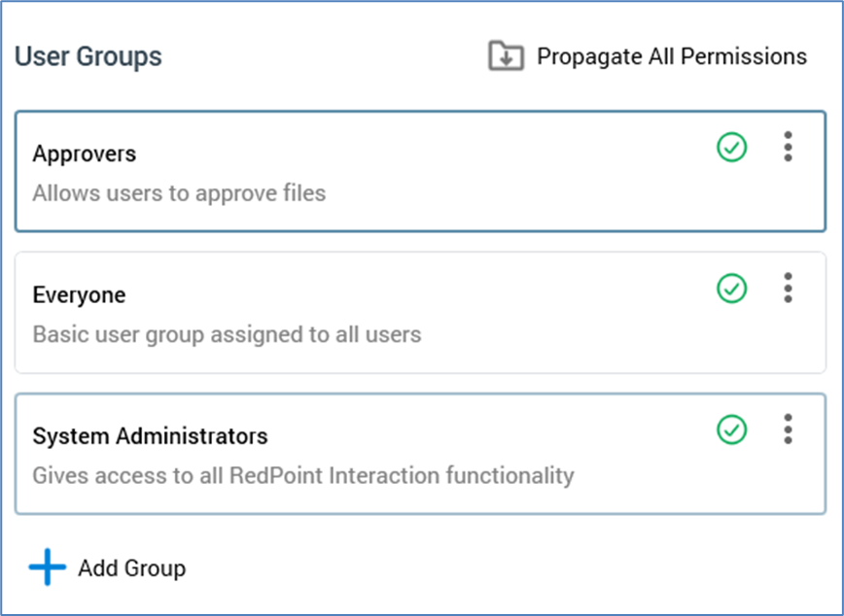
Task: Click 'Basic user group assigned to all users' text
Action: click(227, 335)
